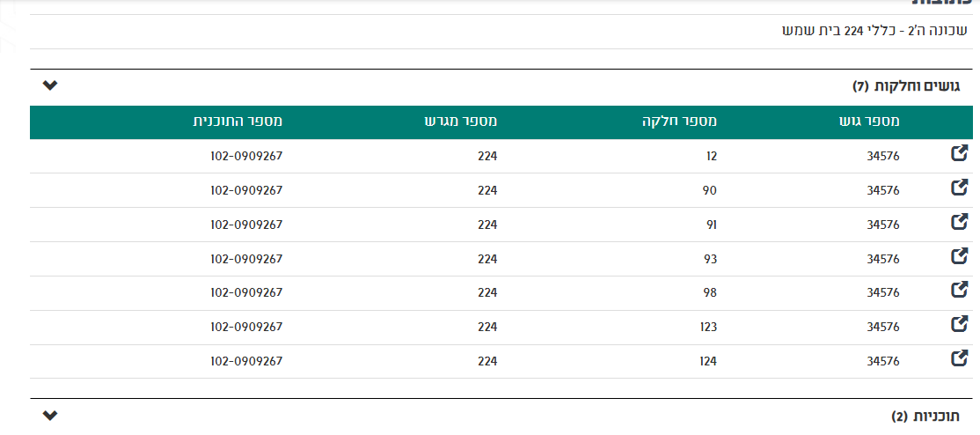Open external link for parcel 91 row
Image resolution: width=980 pixels, height=435 pixels.
[x=960, y=222]
